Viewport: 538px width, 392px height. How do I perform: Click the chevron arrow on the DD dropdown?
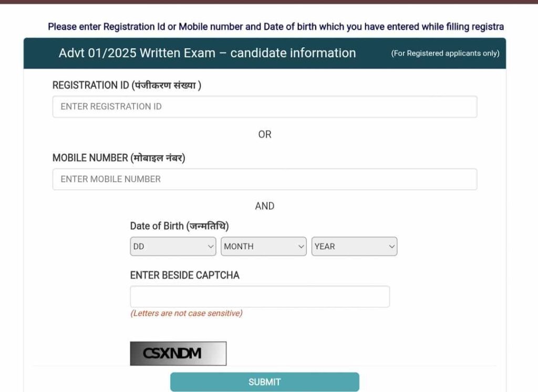coord(211,246)
